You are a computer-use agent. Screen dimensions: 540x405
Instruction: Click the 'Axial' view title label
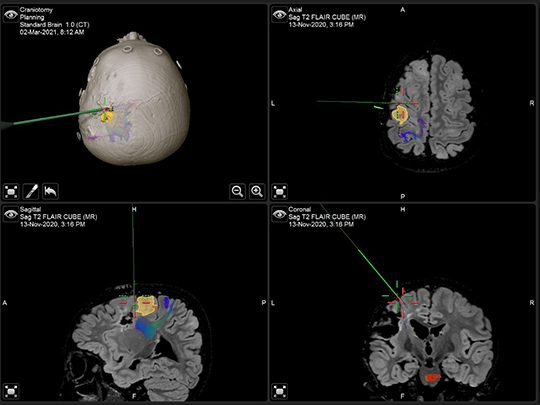coord(295,10)
